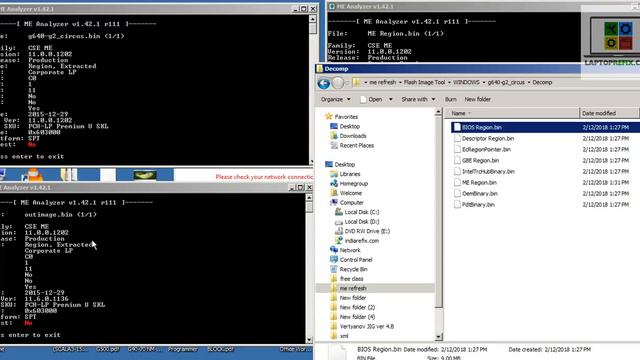Open Desktop under Favorites
This screenshot has width=640, height=360.
349,127
